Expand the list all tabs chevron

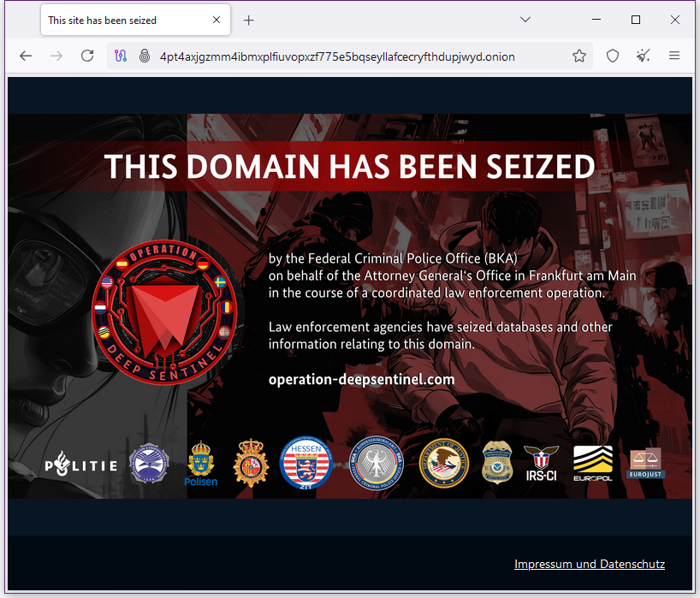pos(525,20)
